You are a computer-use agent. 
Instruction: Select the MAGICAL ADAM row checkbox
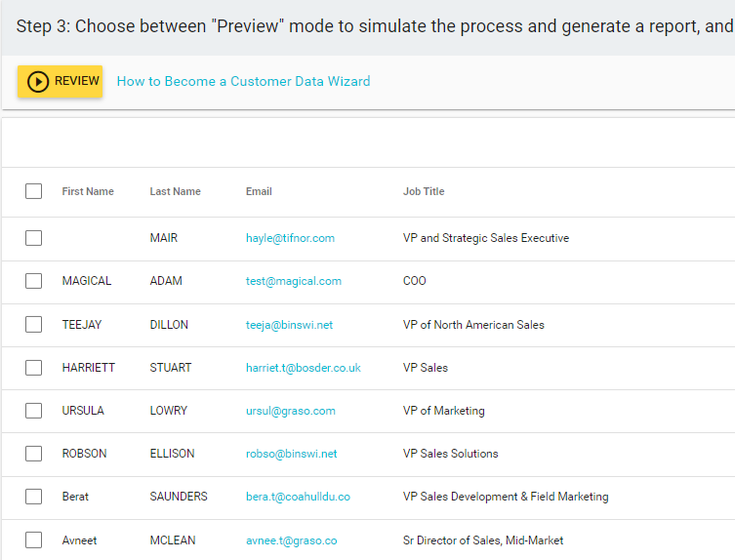coord(34,281)
